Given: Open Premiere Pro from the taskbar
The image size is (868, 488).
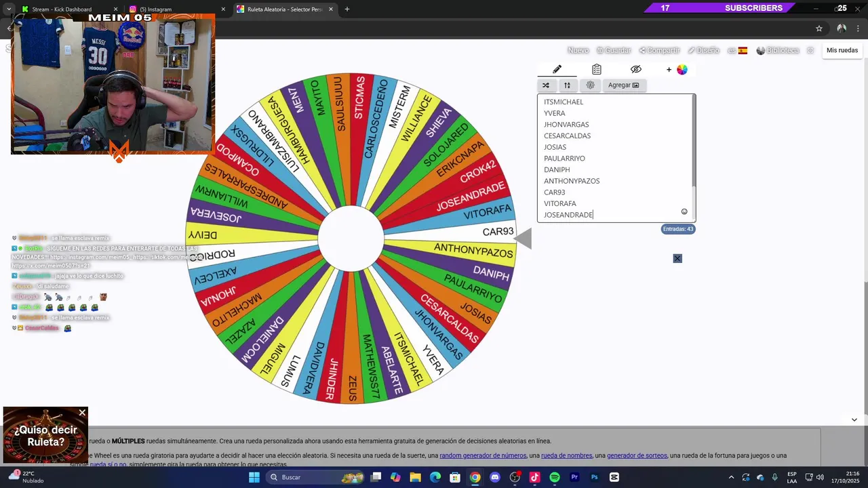Looking at the screenshot, I should [x=574, y=477].
